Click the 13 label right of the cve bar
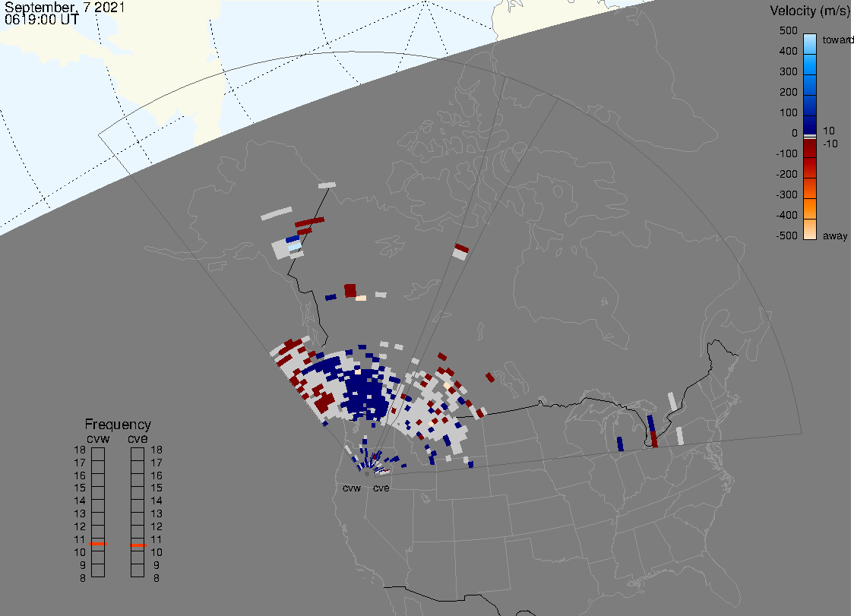Screen dimensions: 854x616 pos(157,513)
